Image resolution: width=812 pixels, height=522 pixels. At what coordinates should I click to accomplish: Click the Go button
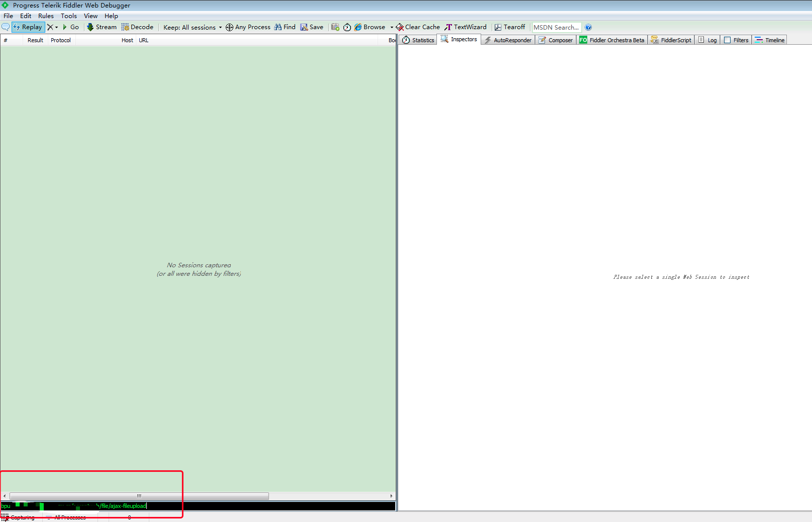[71, 27]
